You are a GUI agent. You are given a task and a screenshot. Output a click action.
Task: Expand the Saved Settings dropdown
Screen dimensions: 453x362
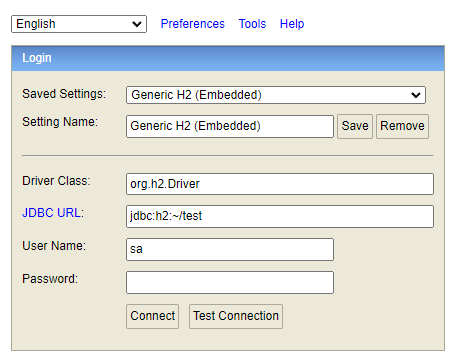coord(276,95)
